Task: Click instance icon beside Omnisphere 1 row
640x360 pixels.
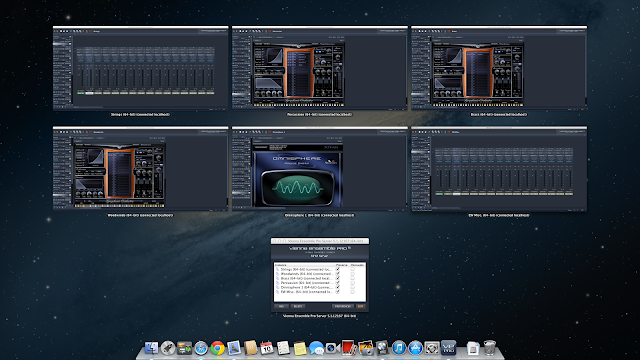Action: [278, 287]
